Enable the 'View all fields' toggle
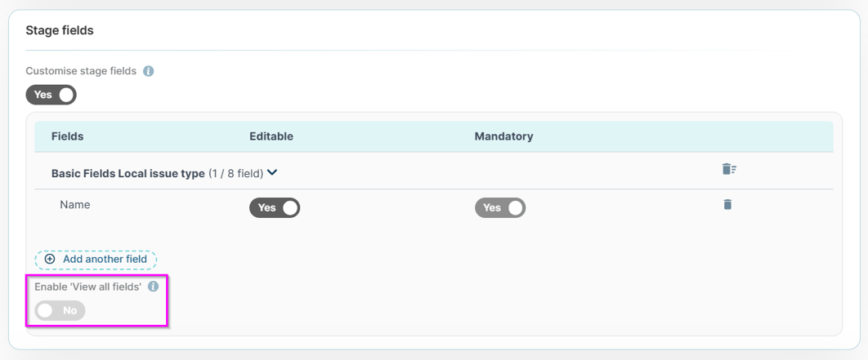 (x=60, y=310)
